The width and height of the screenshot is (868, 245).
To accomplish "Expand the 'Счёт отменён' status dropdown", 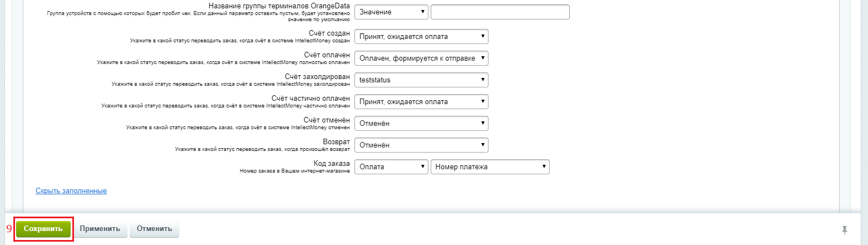I will point(421,124).
